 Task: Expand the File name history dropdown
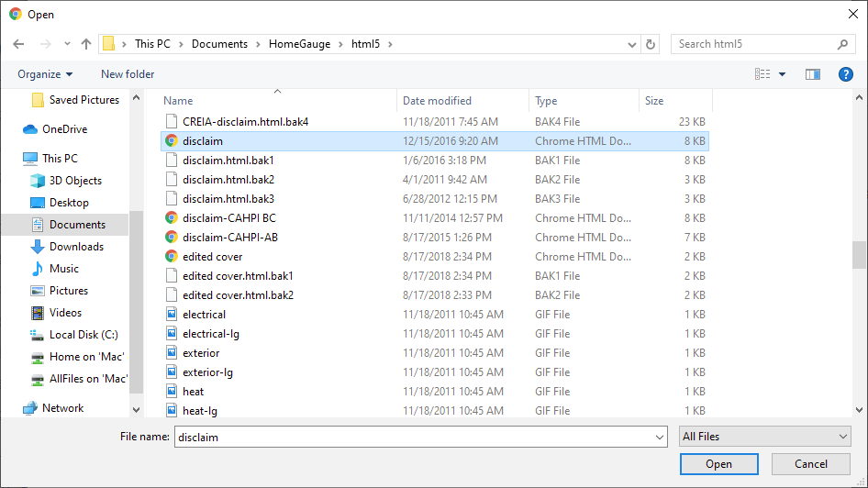coord(660,438)
